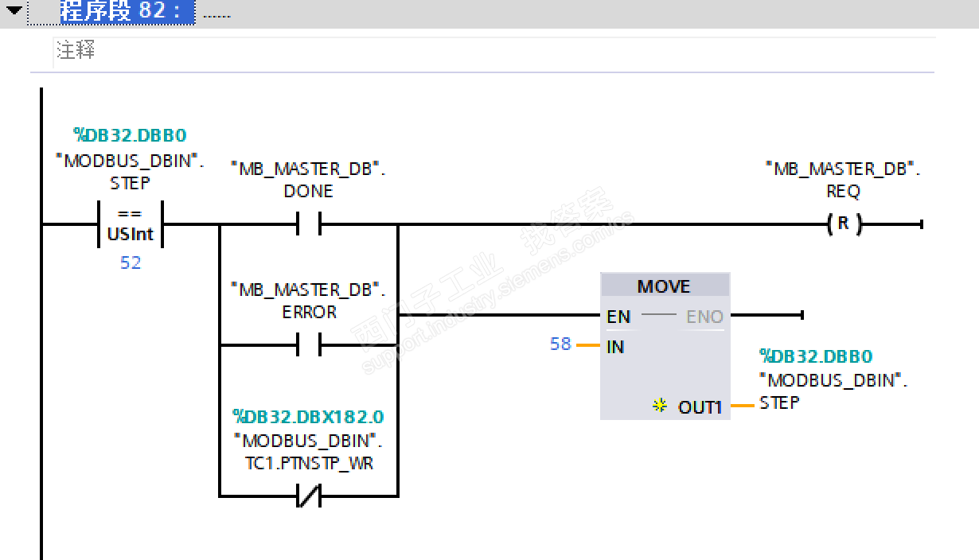Select the == USInt comparison contact

pos(130,224)
